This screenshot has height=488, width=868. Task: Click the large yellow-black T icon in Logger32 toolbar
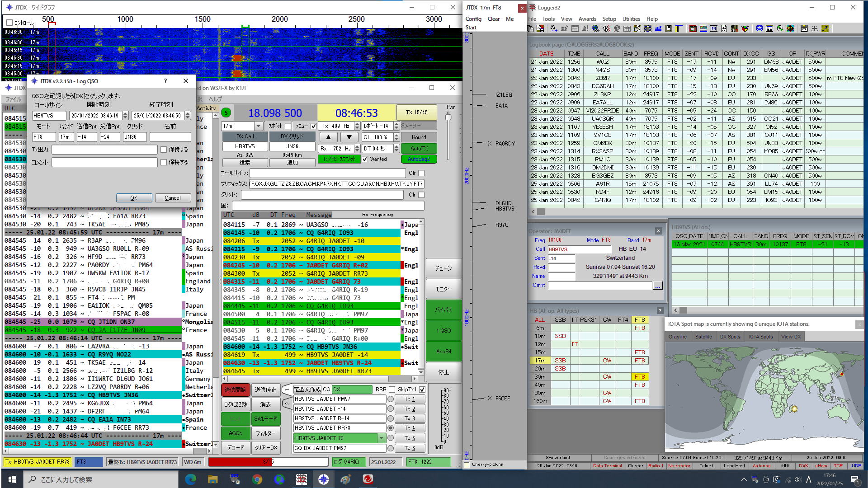pos(679,28)
